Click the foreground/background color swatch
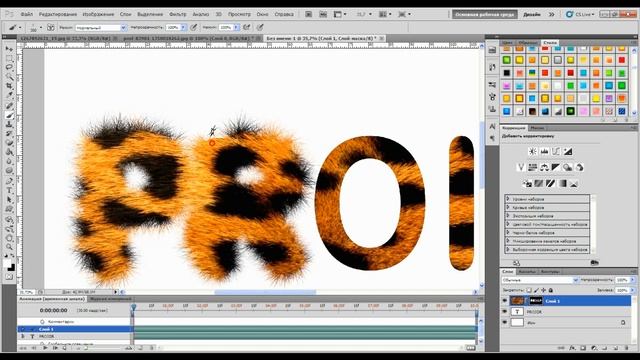Image resolution: width=640 pixels, height=360 pixels. (9, 266)
